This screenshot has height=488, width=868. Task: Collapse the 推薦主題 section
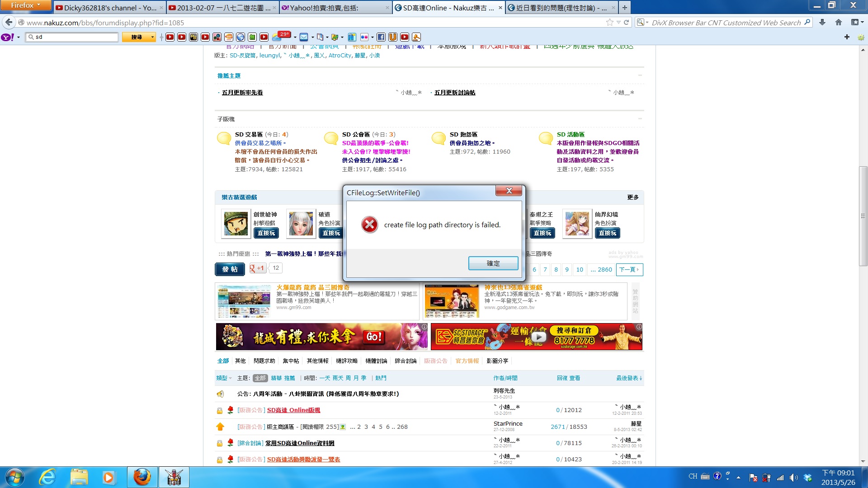(x=640, y=75)
